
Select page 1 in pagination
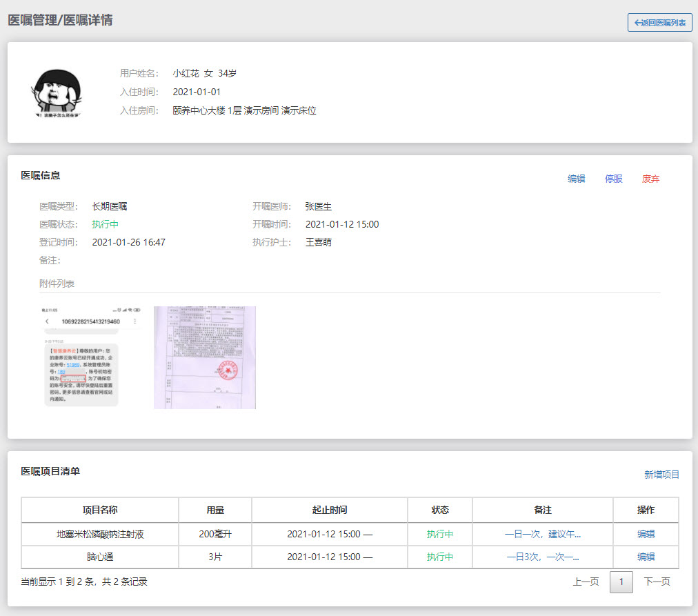tap(621, 582)
